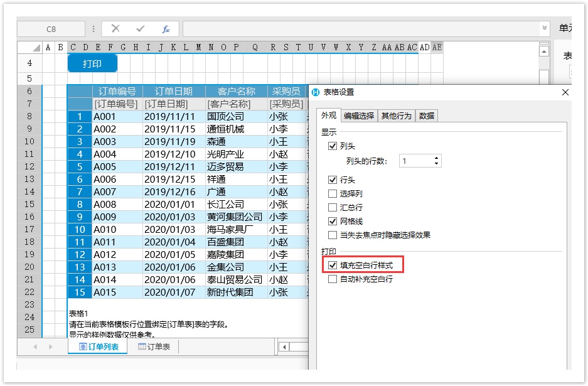Enable the 自动补充空白行 checkbox
The image size is (588, 386).
pyautogui.click(x=333, y=279)
